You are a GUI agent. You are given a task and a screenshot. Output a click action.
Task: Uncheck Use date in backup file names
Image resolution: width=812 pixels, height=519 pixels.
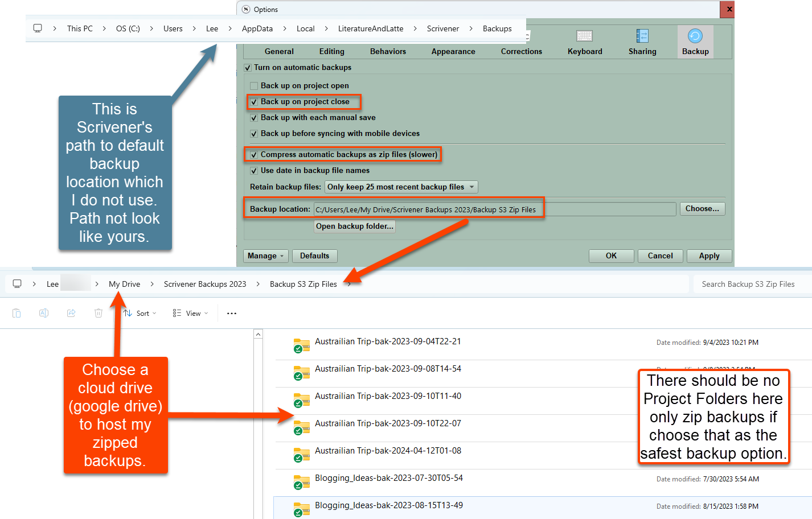click(x=254, y=171)
